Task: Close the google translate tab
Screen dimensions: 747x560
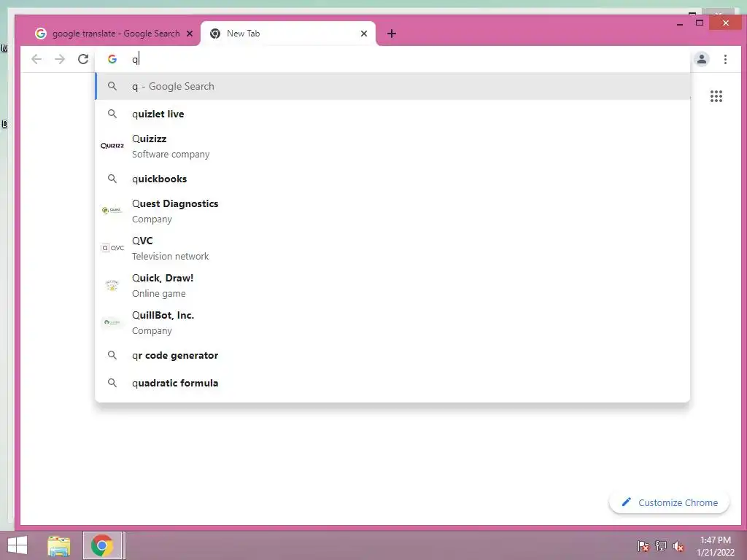Action: point(190,34)
